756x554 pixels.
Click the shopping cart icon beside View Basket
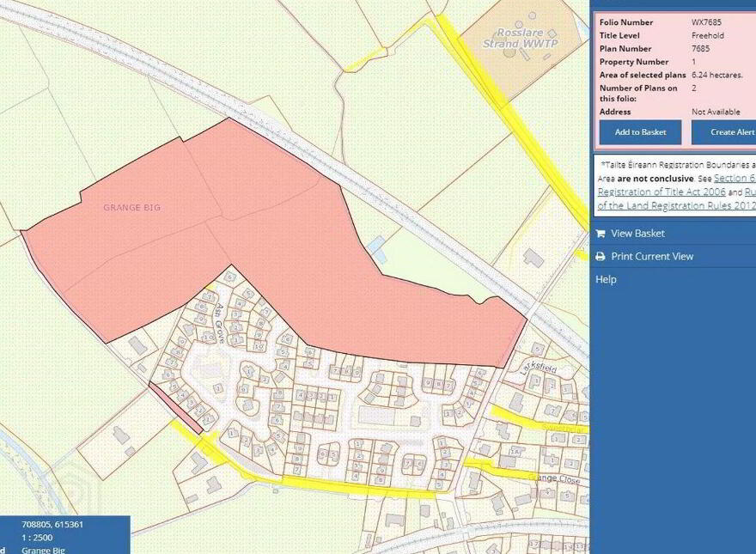601,234
